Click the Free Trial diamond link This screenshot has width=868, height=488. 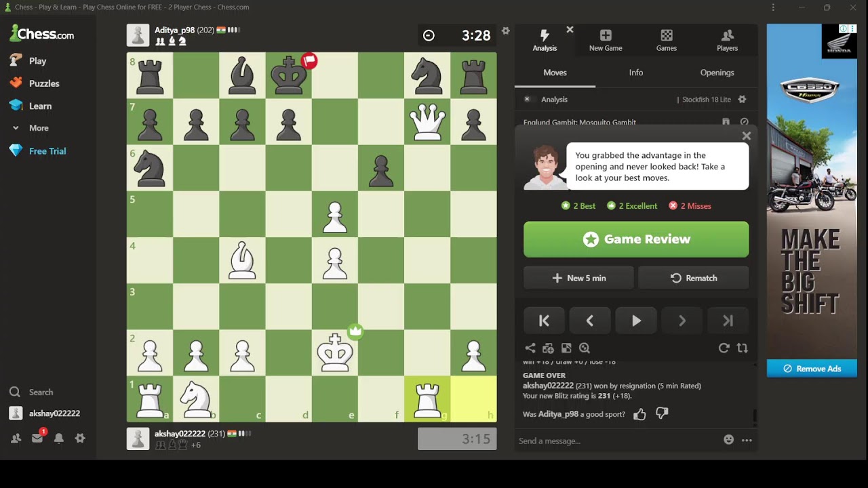pyautogui.click(x=38, y=151)
